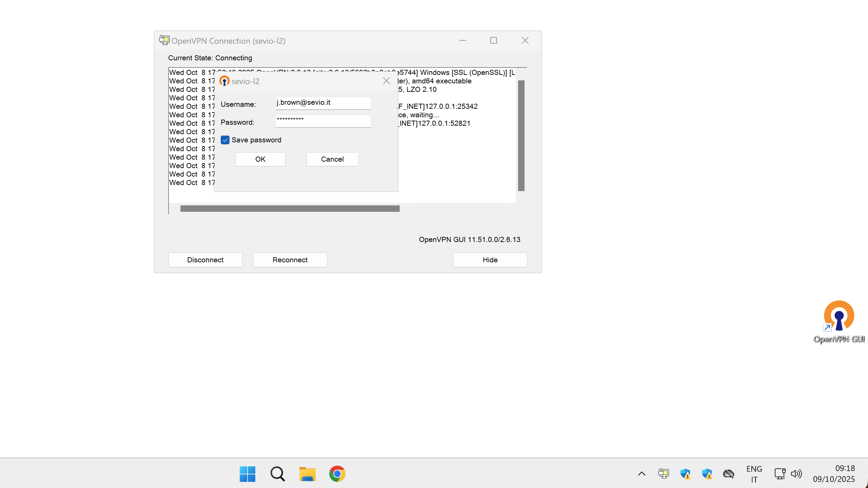
Task: Click the Disconnect button
Action: tap(205, 260)
